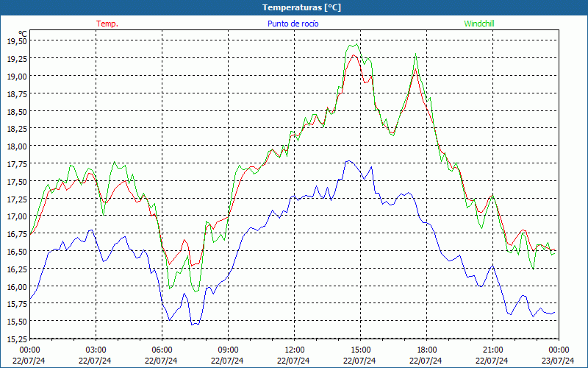The height and width of the screenshot is (368, 588).
Task: Click the 19,00 y-axis value
Action: [16, 77]
